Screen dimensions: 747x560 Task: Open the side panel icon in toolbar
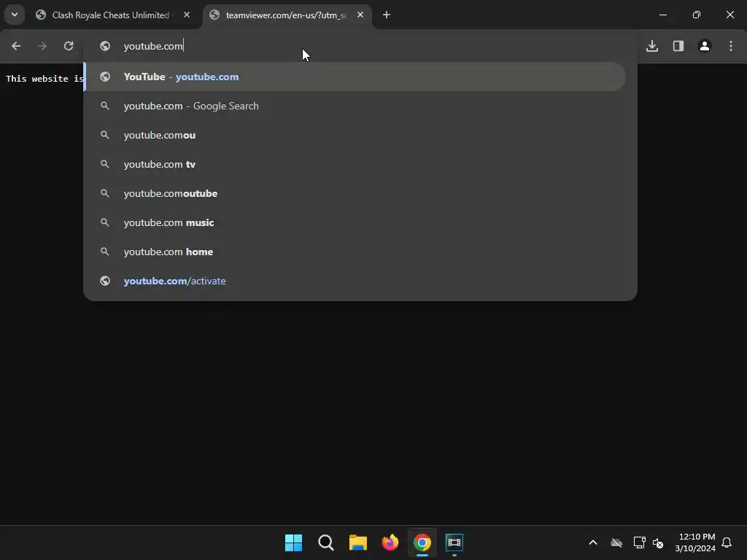point(678,46)
